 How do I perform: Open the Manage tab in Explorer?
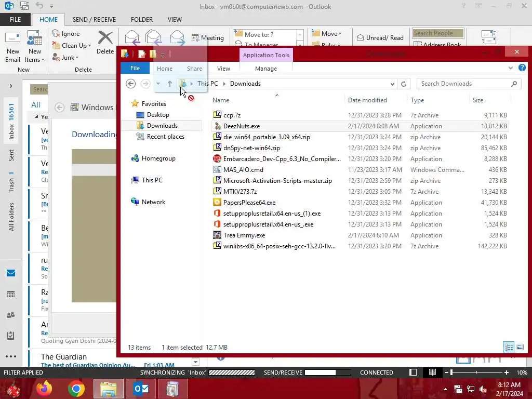[265, 69]
